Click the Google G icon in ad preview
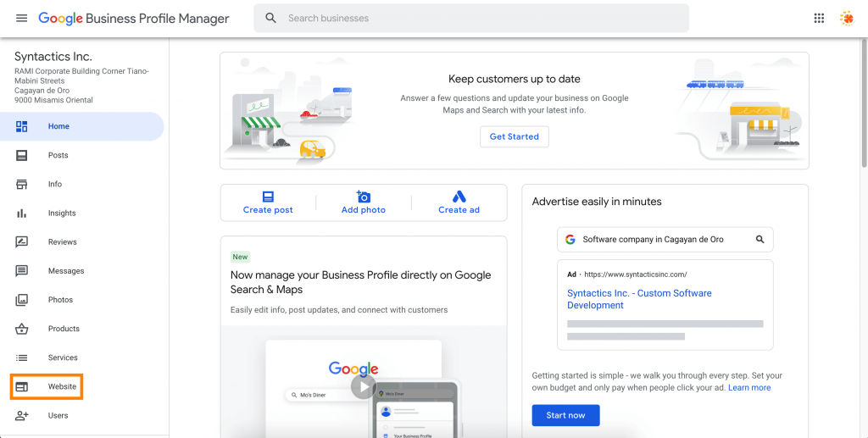The width and height of the screenshot is (868, 438). click(570, 240)
